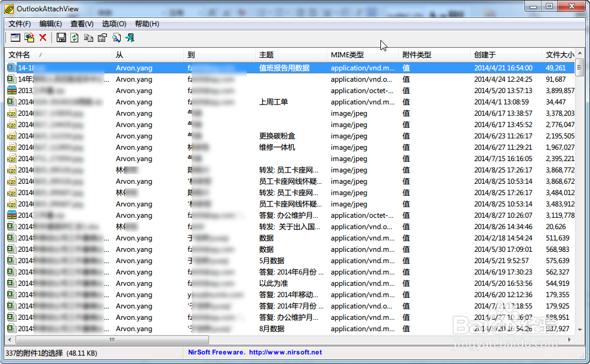The height and width of the screenshot is (364, 590).
Task: Click the vertical scrollbar down arrow
Action: click(580, 329)
